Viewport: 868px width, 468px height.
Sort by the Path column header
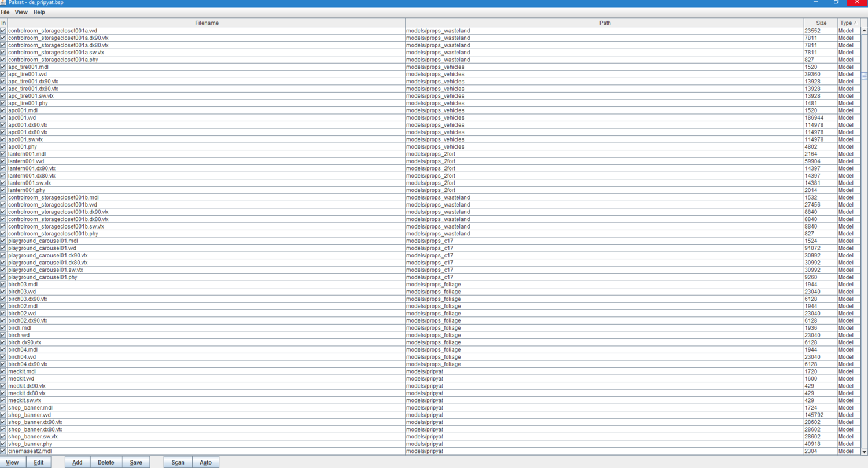pos(605,23)
